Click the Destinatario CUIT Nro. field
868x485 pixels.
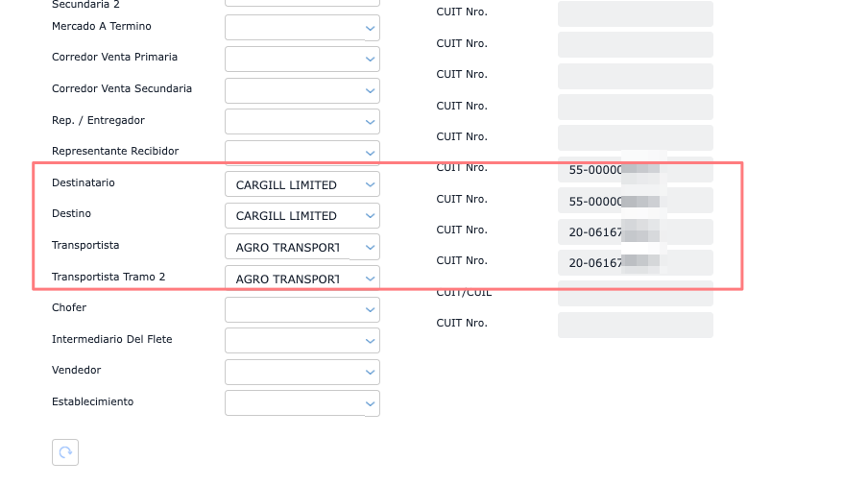click(x=635, y=170)
